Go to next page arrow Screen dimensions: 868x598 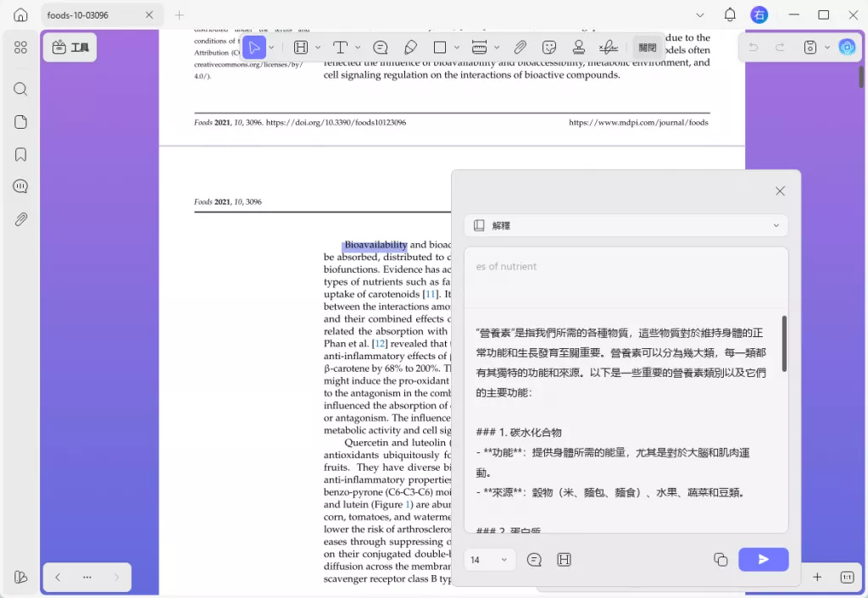coord(116,577)
